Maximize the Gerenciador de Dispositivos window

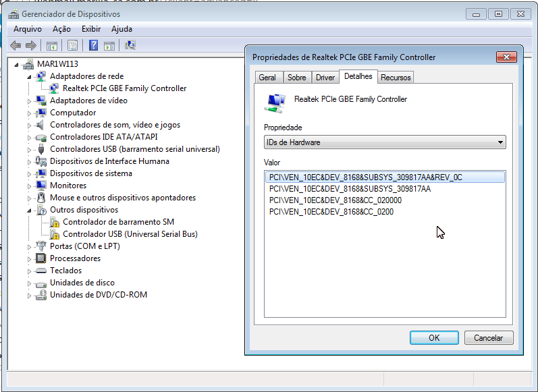[x=498, y=14]
